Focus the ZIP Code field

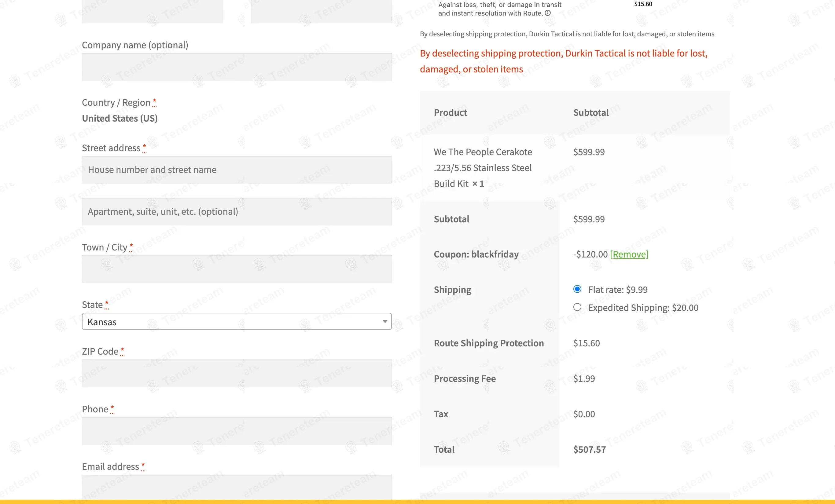(236, 374)
